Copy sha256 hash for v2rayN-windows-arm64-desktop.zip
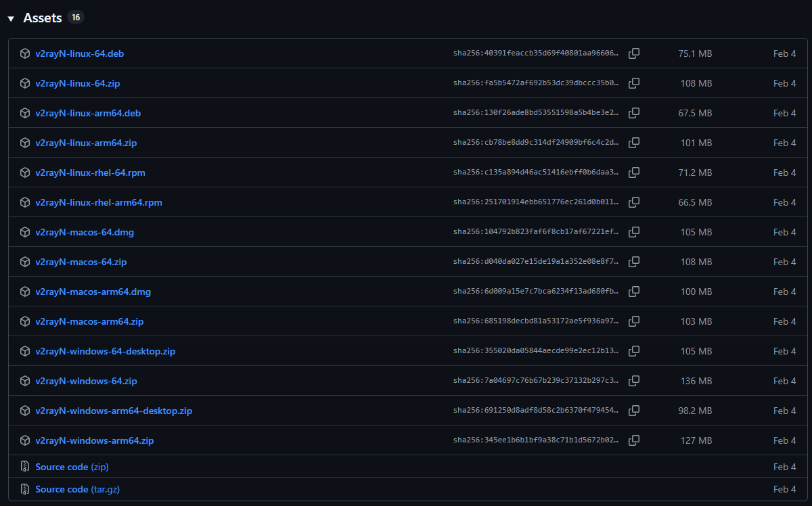The height and width of the screenshot is (506, 812). (634, 411)
